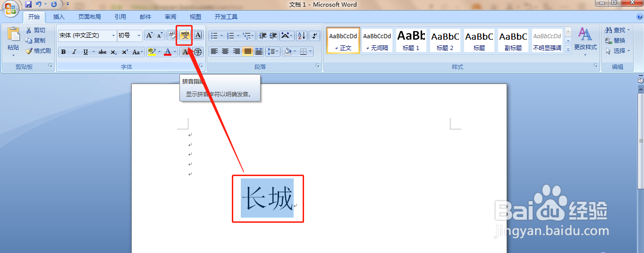Click the Copy (复制) button
Image resolution: width=644 pixels, height=253 pixels.
tap(35, 41)
